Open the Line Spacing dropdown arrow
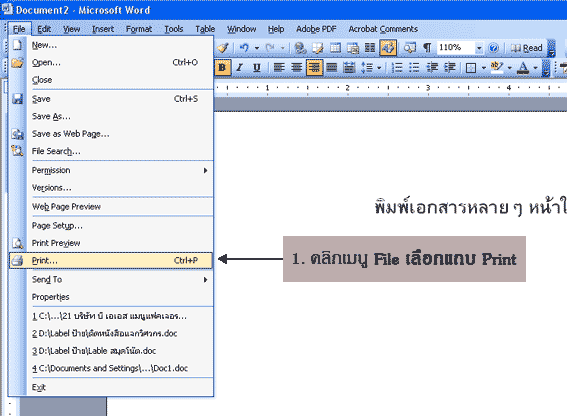 pos(379,67)
